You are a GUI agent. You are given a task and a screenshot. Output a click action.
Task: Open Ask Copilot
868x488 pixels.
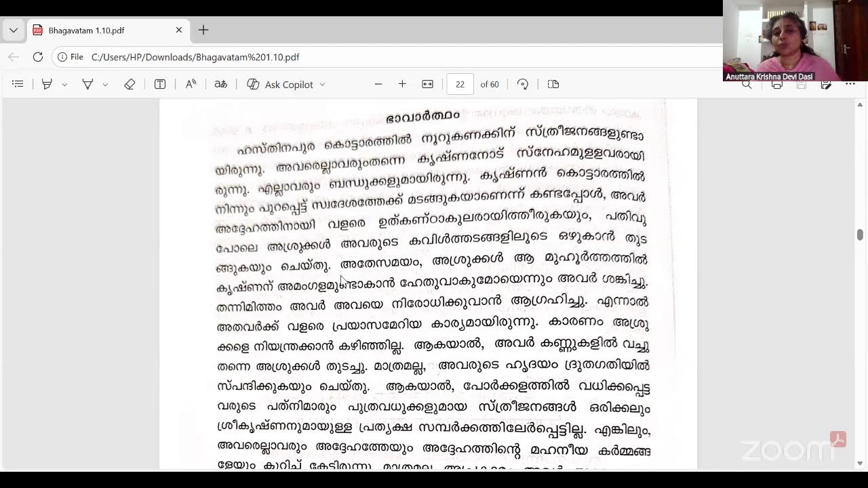pos(280,84)
